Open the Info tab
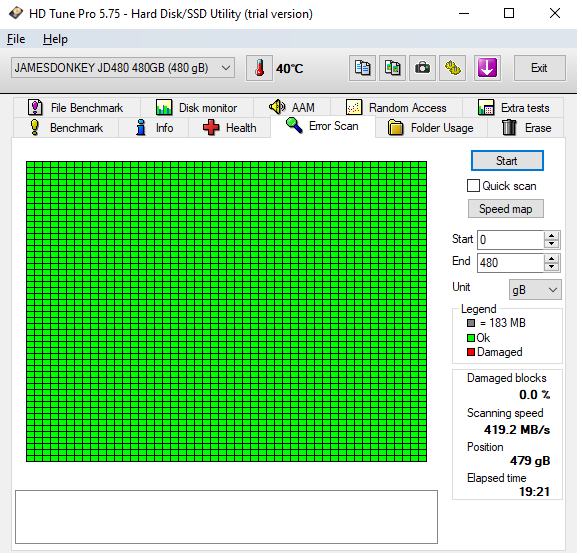Image resolution: width=582 pixels, height=558 pixels. point(154,128)
